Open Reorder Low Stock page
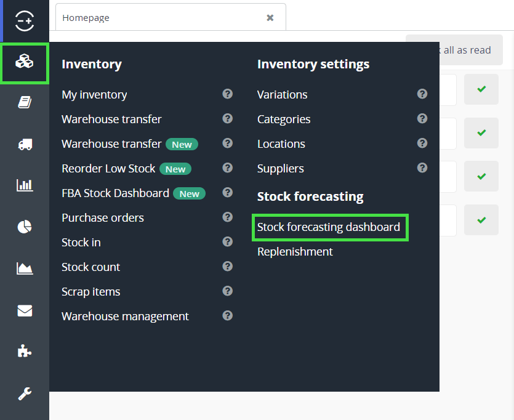The width and height of the screenshot is (514, 420). [x=108, y=169]
